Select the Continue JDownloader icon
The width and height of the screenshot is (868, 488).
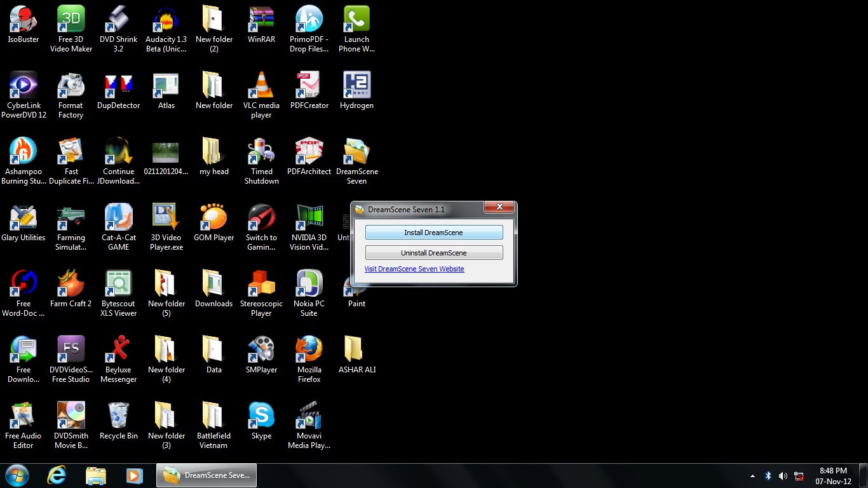coord(119,161)
